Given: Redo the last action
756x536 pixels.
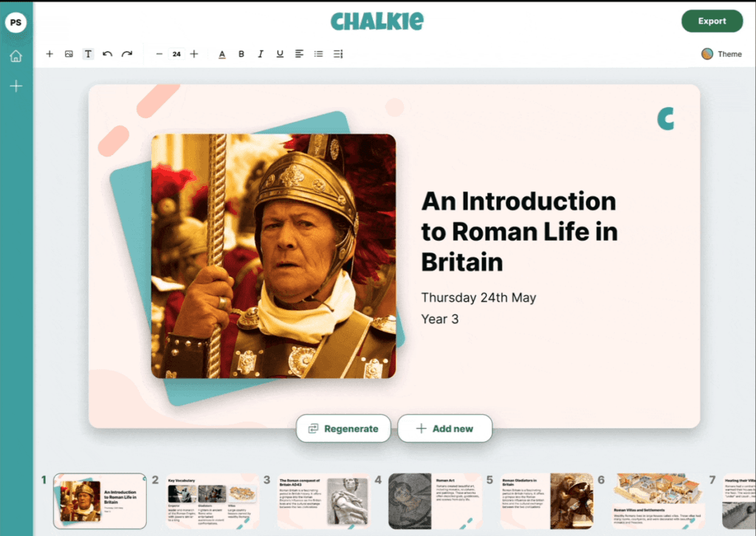Looking at the screenshot, I should (127, 54).
